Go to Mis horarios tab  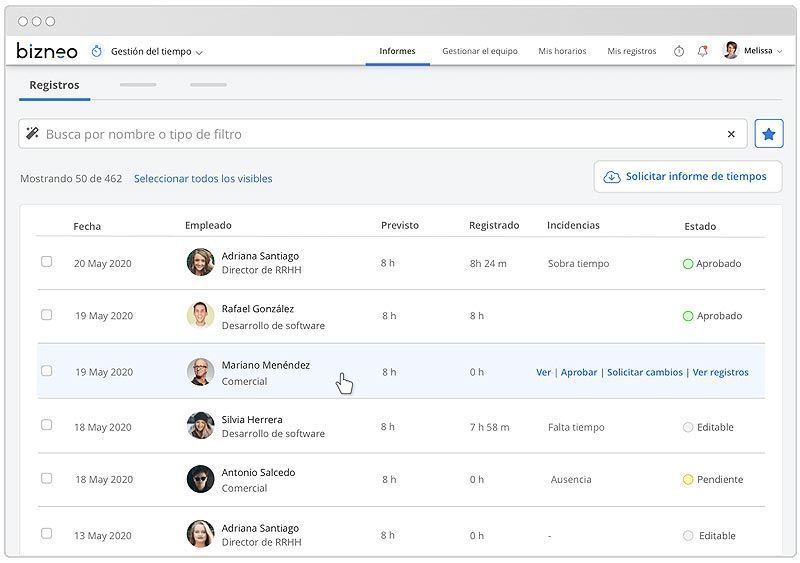click(x=562, y=51)
